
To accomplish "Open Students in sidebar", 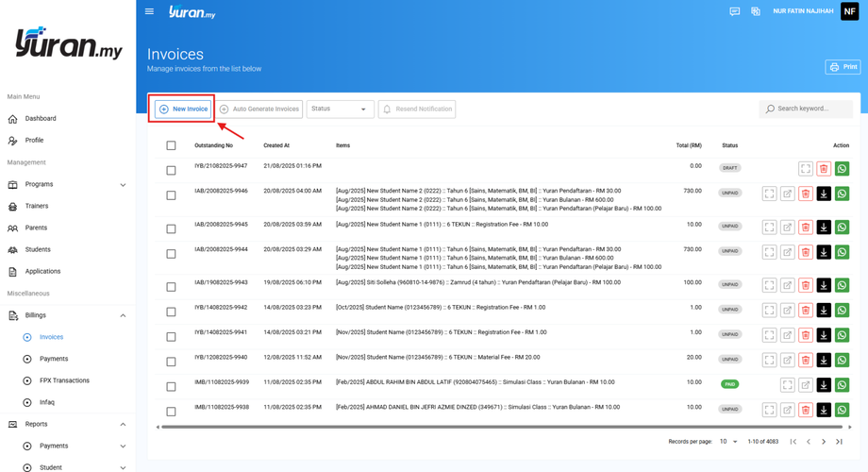I will [37, 249].
